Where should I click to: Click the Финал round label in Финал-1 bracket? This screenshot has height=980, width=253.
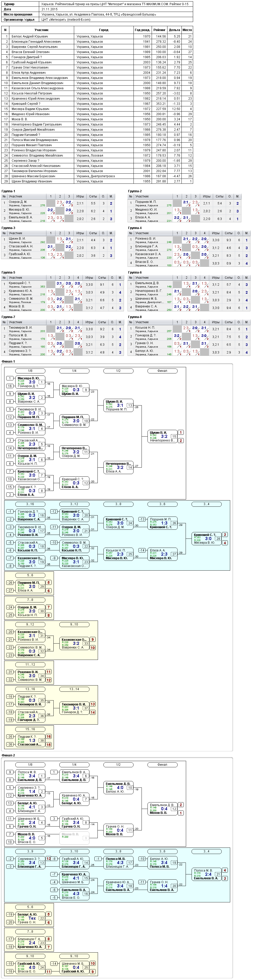(x=162, y=371)
